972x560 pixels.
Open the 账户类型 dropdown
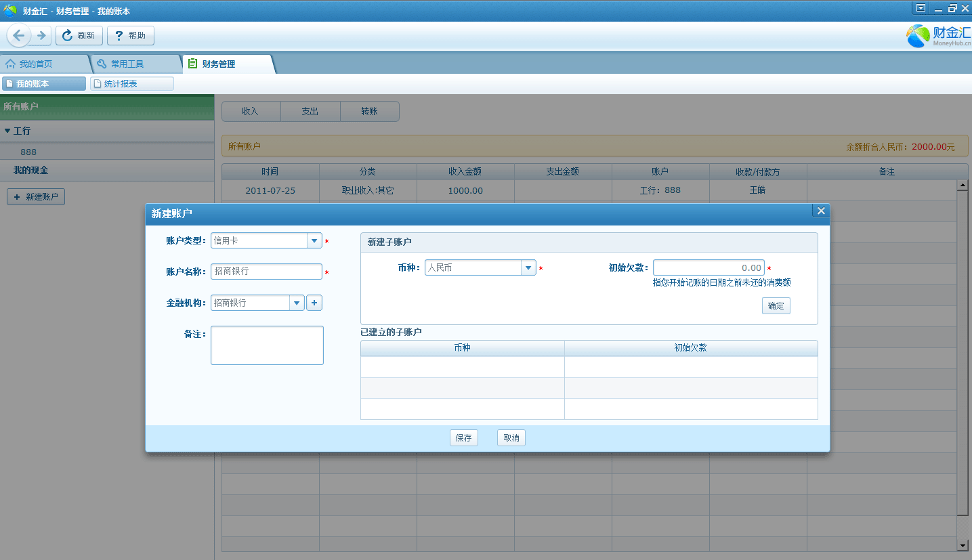314,240
